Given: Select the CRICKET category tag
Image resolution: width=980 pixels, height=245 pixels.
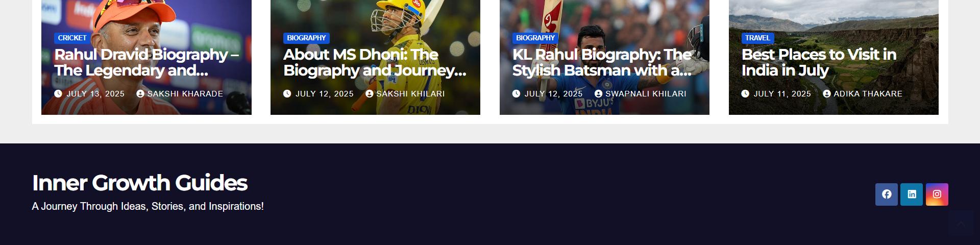Looking at the screenshot, I should coord(72,38).
